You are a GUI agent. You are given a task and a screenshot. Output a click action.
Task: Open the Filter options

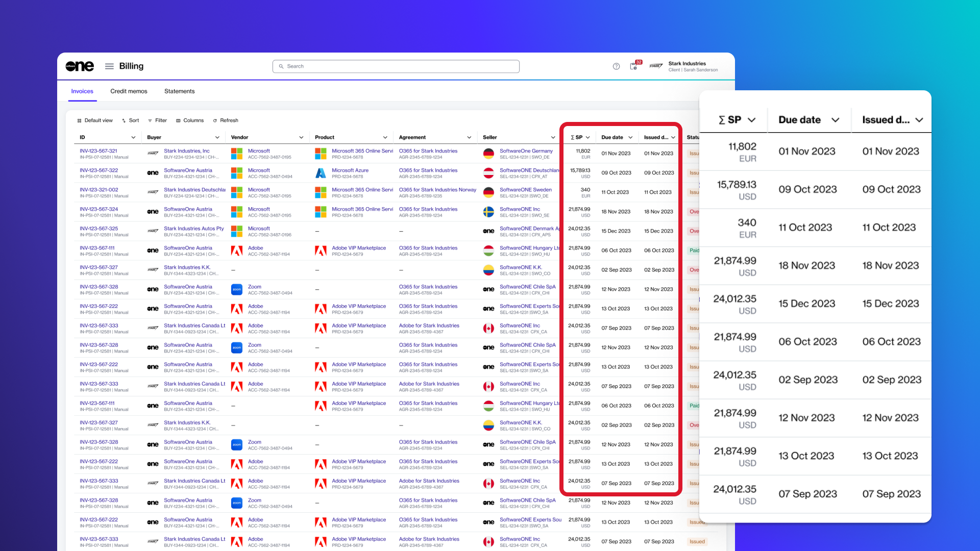point(158,120)
